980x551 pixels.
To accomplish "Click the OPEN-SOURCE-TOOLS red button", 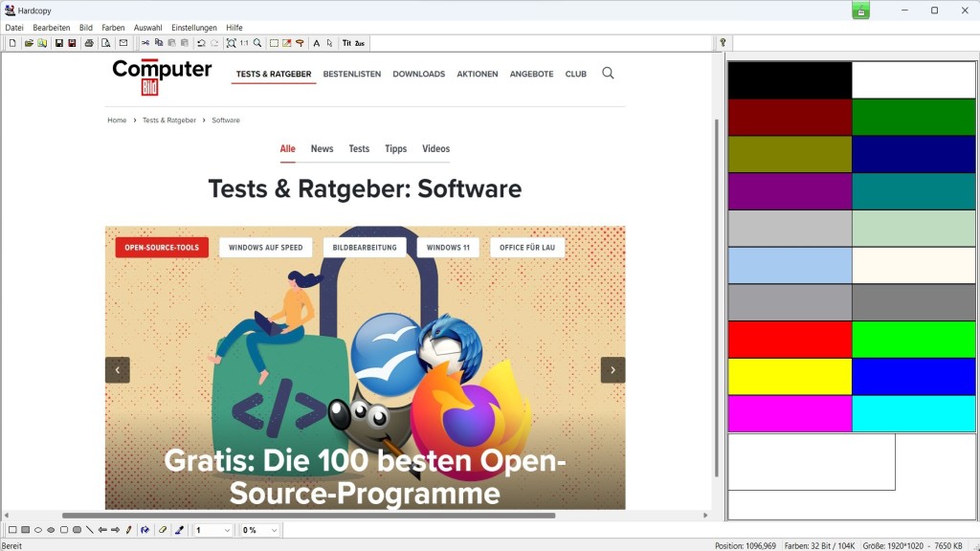I will [162, 248].
